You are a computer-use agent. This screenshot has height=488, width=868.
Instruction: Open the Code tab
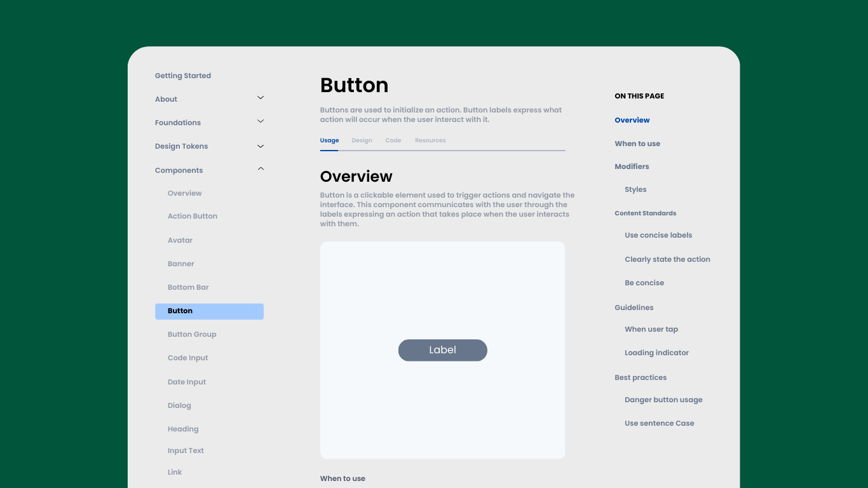click(393, 140)
